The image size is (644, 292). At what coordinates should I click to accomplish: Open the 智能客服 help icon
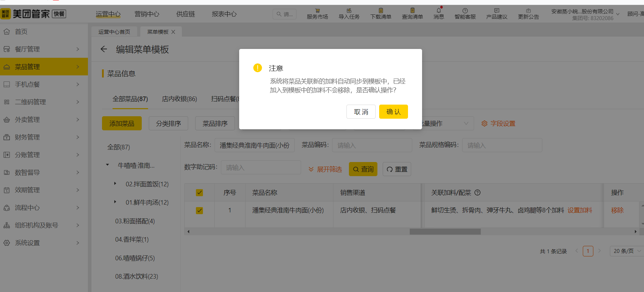465,11
